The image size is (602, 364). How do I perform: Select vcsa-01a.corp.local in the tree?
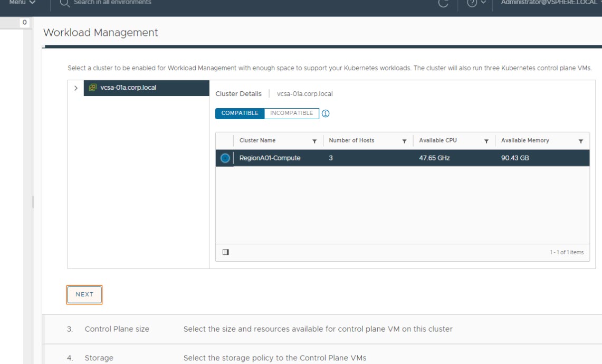(128, 88)
